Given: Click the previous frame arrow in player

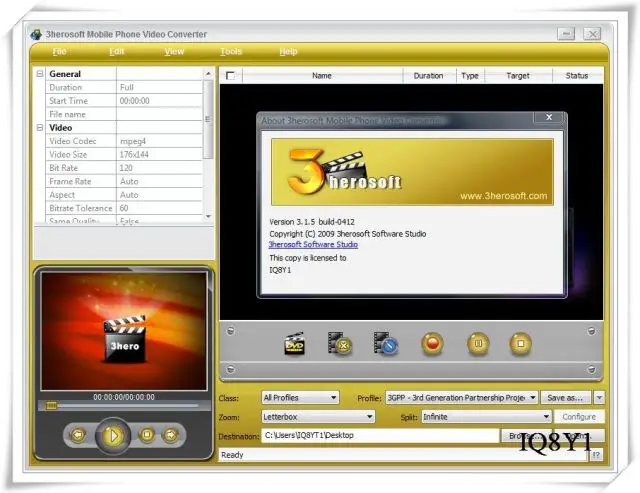Looking at the screenshot, I should click(x=78, y=435).
